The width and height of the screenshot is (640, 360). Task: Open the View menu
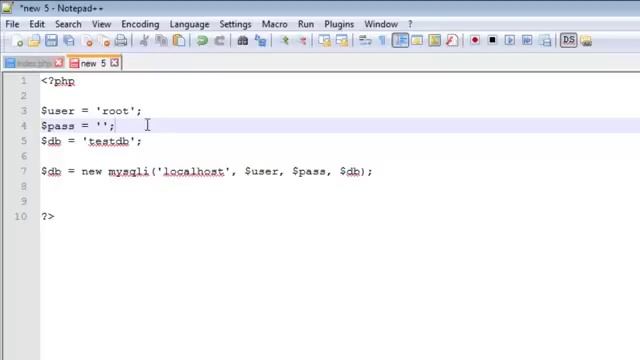[101, 24]
